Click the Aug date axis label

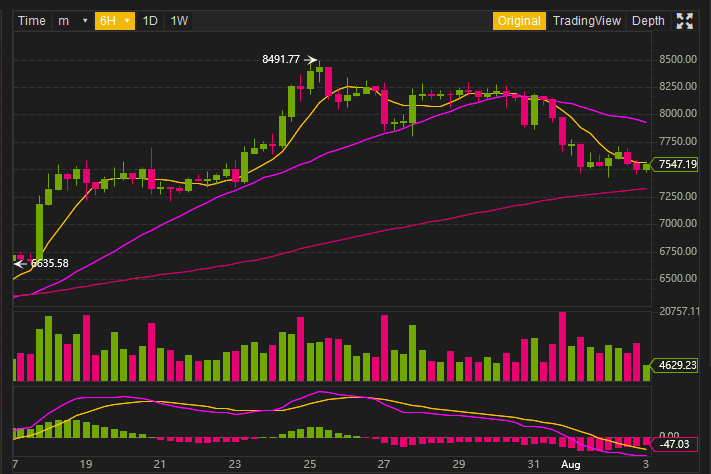pos(570,464)
